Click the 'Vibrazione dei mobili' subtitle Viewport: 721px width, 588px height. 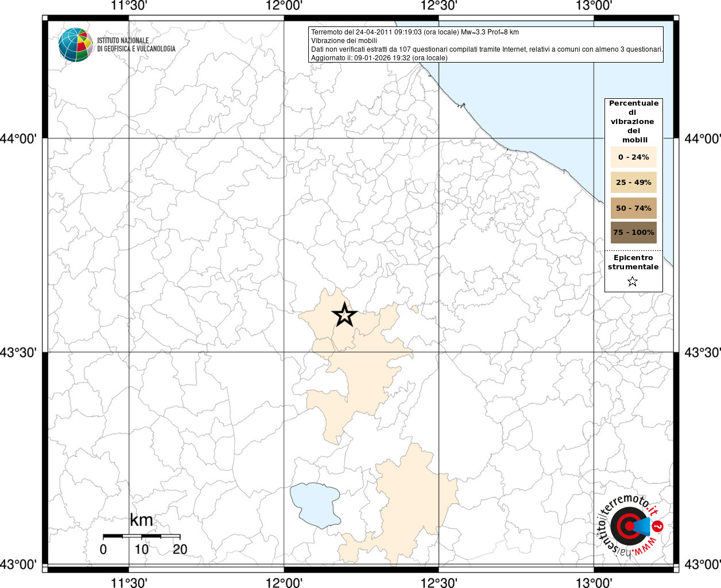[344, 41]
